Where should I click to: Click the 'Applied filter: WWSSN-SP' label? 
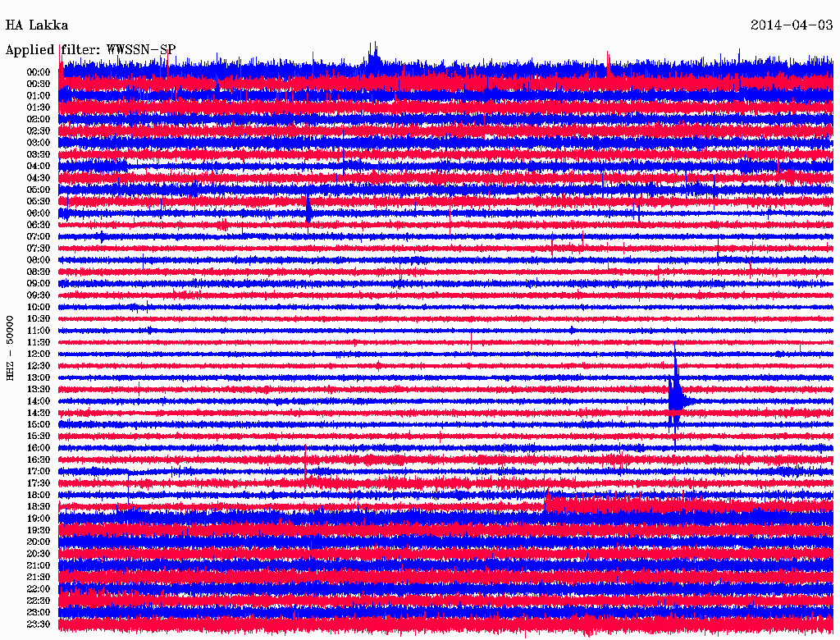(x=90, y=50)
